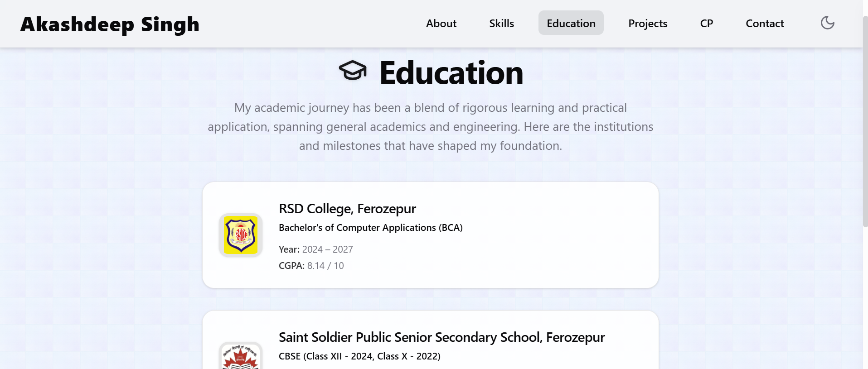Click the Year: 2024 – 2027 line
This screenshot has width=868, height=369.
click(316, 249)
